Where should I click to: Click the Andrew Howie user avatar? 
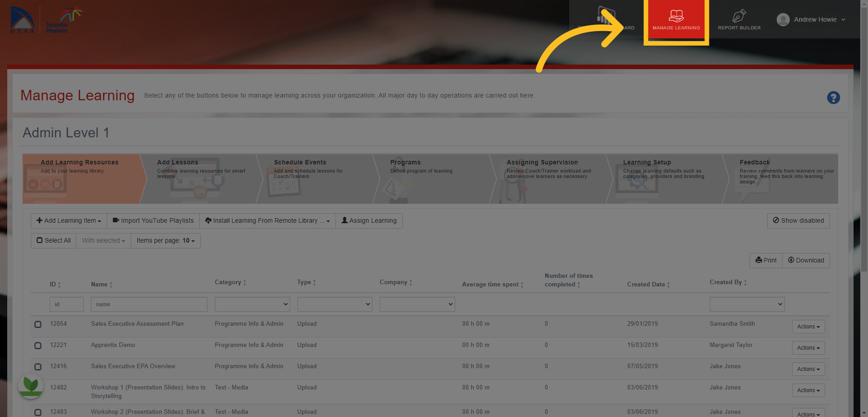pos(783,19)
